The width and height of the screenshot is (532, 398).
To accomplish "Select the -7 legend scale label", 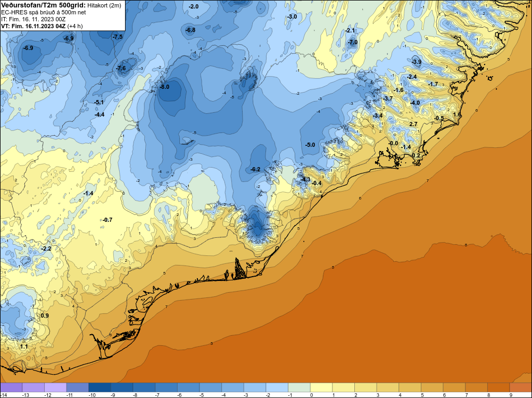I will (157, 395).
